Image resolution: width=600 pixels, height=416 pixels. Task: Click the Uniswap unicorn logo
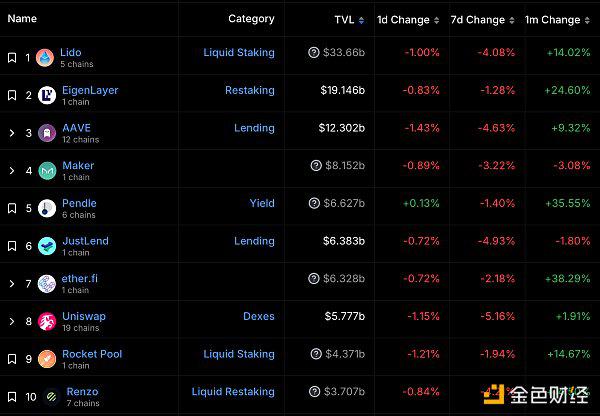[x=47, y=321]
